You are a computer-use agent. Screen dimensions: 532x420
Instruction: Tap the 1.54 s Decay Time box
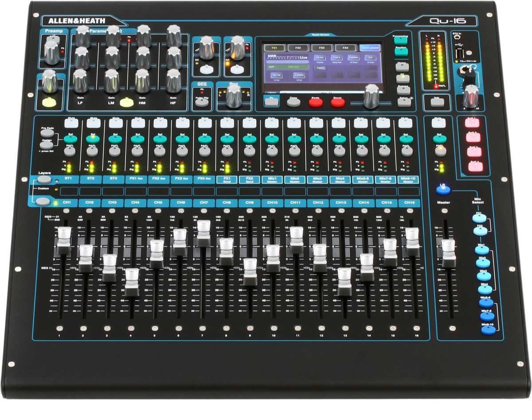point(336,58)
